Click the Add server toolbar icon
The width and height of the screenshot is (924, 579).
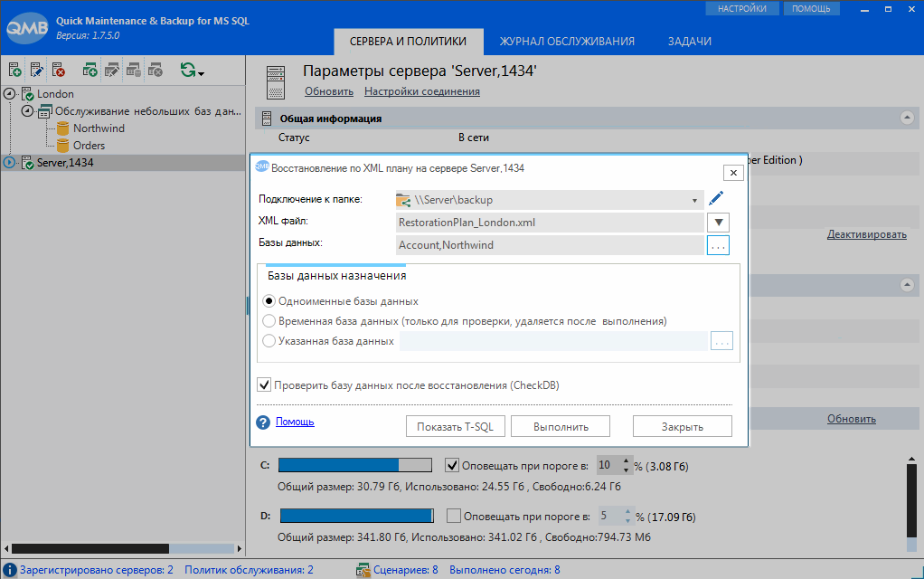[15, 71]
